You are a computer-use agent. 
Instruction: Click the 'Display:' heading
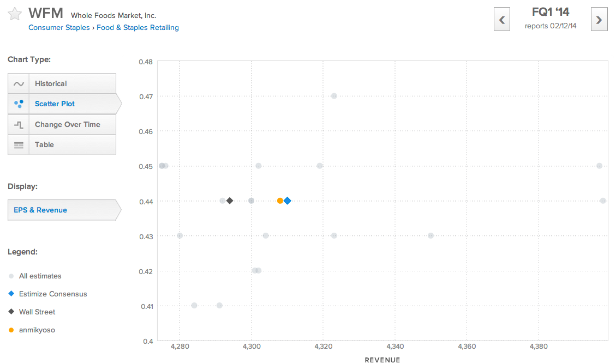(23, 186)
